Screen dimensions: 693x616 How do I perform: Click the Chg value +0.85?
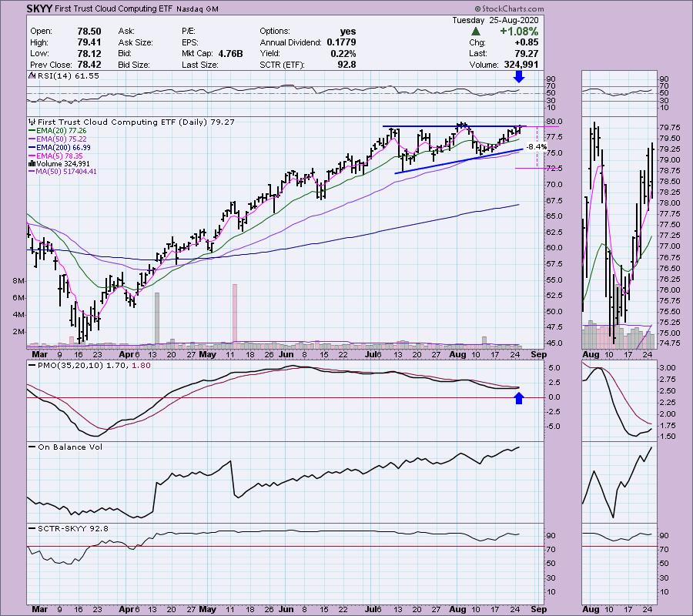click(x=527, y=42)
